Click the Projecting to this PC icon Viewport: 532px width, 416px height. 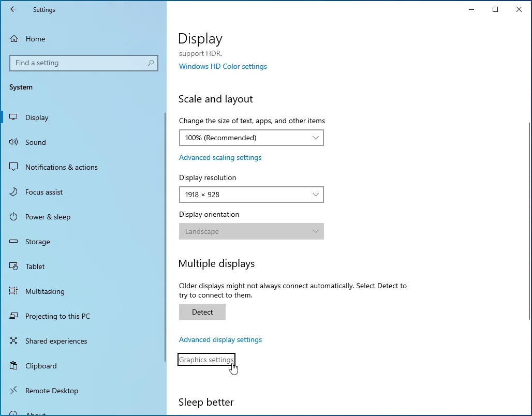click(13, 316)
